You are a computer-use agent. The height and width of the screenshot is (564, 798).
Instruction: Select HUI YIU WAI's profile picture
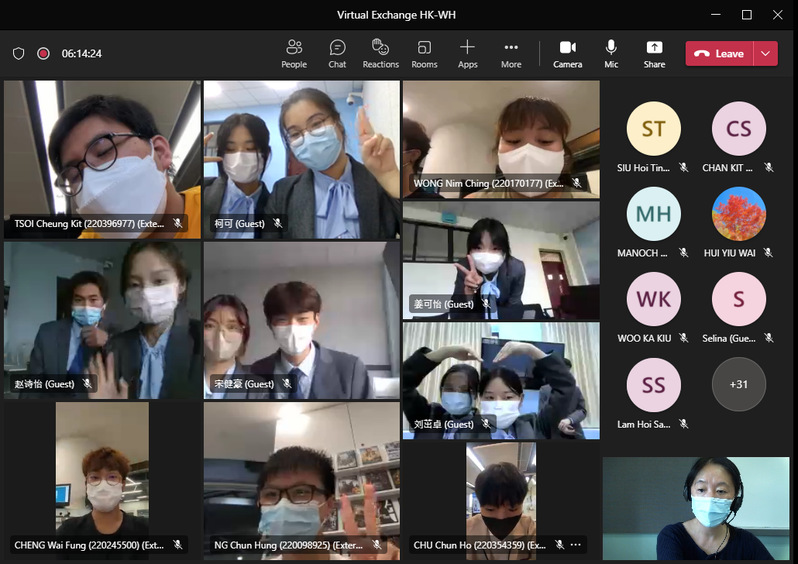click(738, 214)
